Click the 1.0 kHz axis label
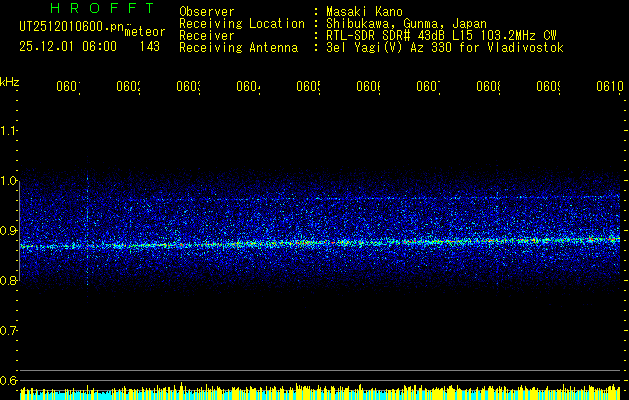 tap(8, 181)
